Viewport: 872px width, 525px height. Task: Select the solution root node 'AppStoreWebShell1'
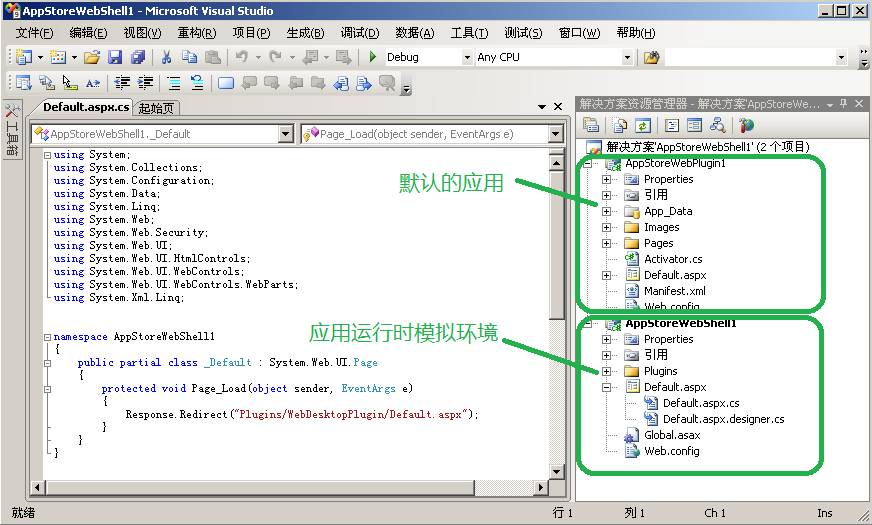click(707, 147)
